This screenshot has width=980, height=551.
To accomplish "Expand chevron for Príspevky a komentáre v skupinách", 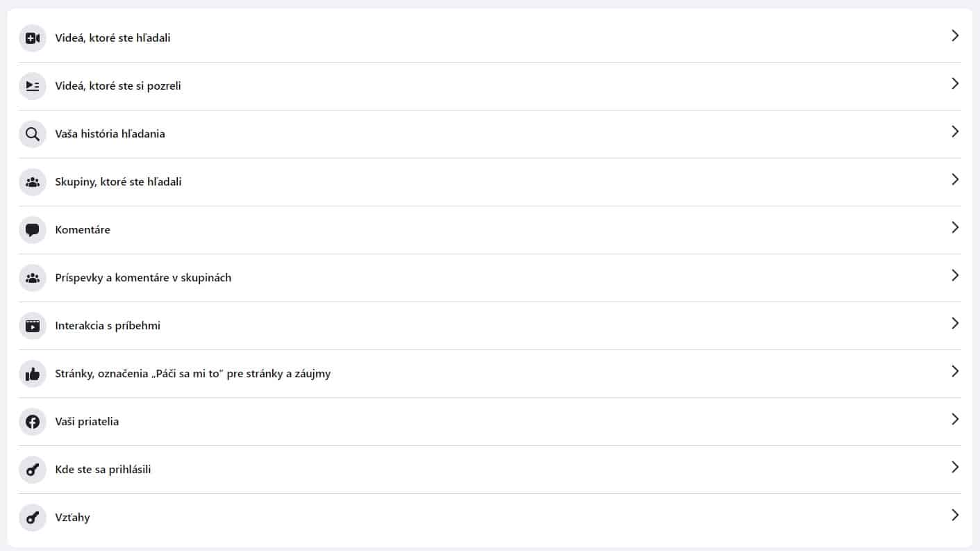I will point(955,275).
